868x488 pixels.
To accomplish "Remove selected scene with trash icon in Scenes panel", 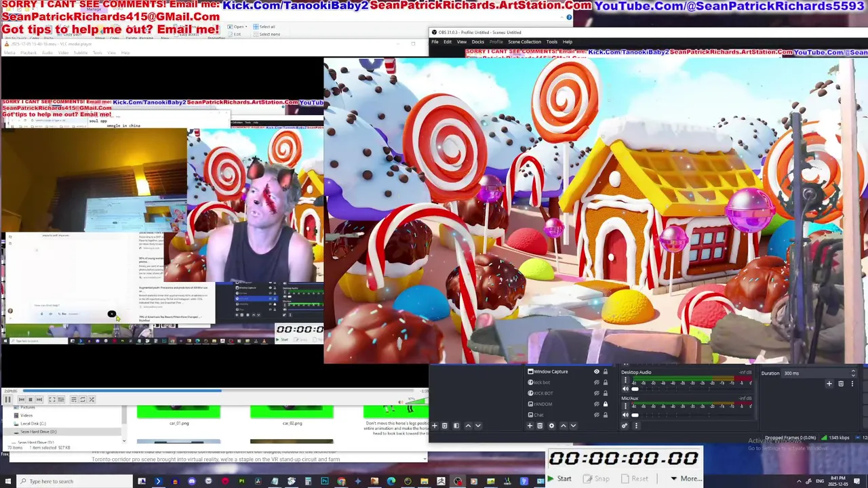I will click(444, 426).
